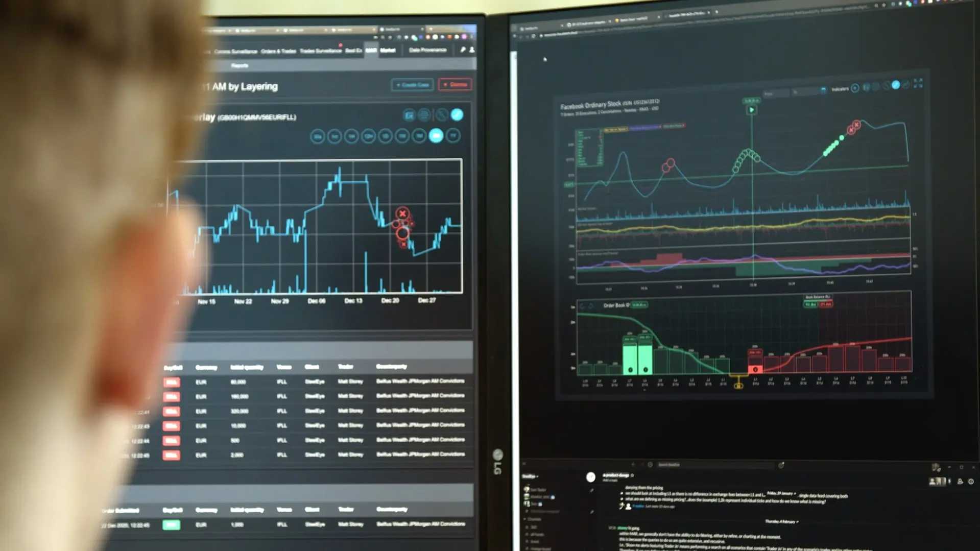Open the Orders & Trades tab
This screenshot has width=980, height=551.
278,51
